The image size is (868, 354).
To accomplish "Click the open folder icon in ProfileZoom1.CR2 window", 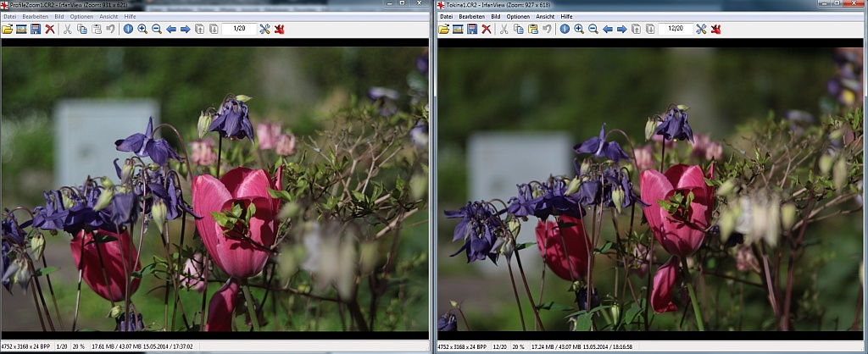I will point(8,29).
